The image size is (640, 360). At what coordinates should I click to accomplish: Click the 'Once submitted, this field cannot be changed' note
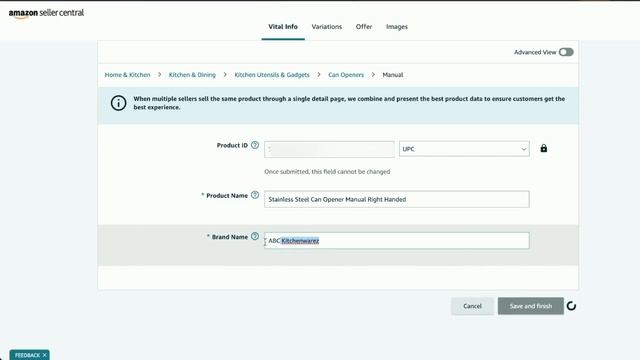327,172
